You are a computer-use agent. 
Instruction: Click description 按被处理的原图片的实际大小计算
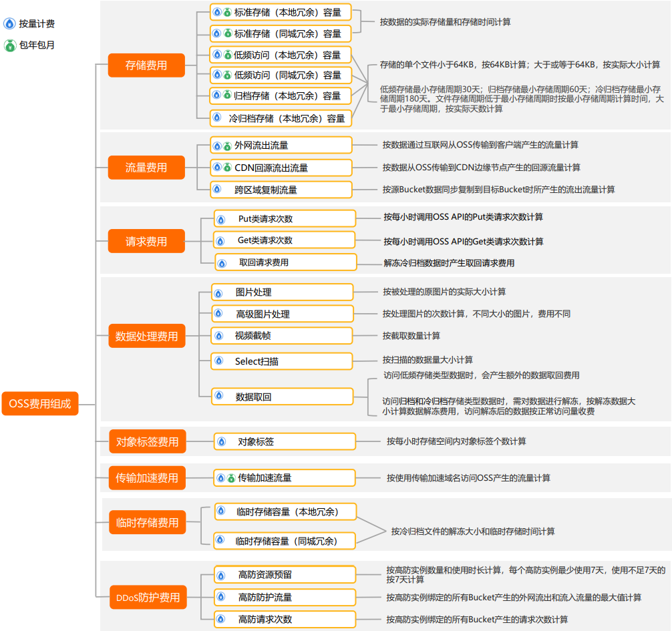[x=444, y=292]
